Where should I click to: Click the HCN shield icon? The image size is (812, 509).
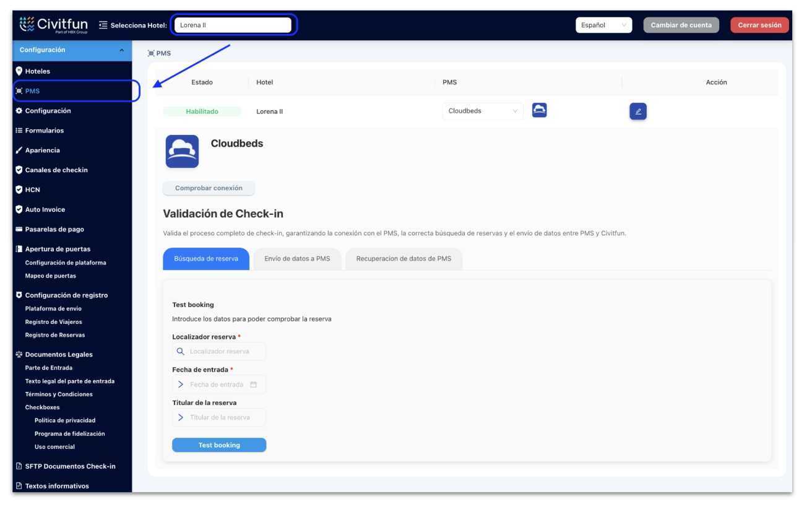[x=20, y=189]
